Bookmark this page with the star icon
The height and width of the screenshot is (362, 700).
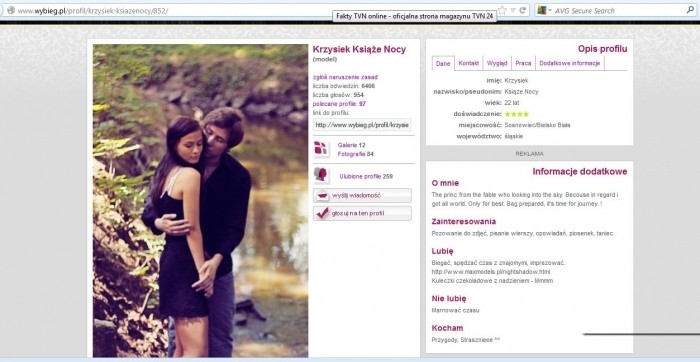502,10
